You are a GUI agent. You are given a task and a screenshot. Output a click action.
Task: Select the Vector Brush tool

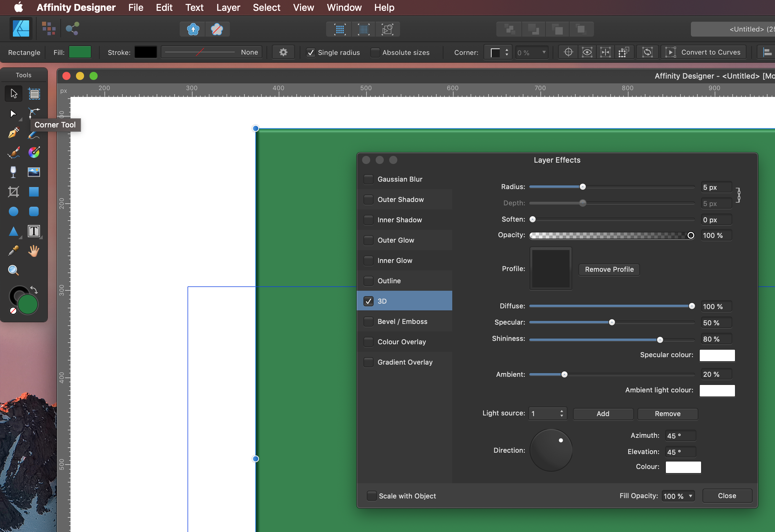tap(14, 152)
